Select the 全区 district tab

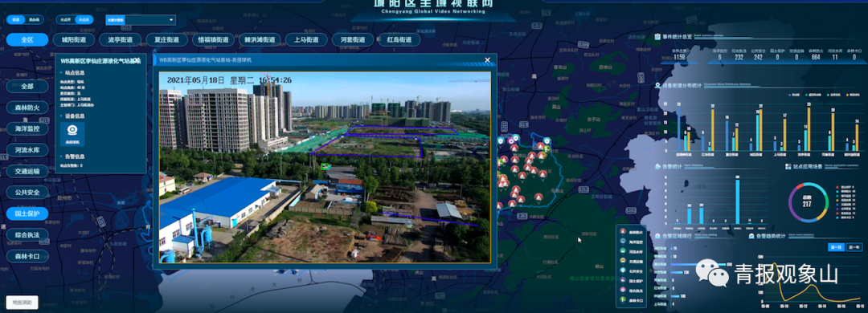click(x=27, y=40)
